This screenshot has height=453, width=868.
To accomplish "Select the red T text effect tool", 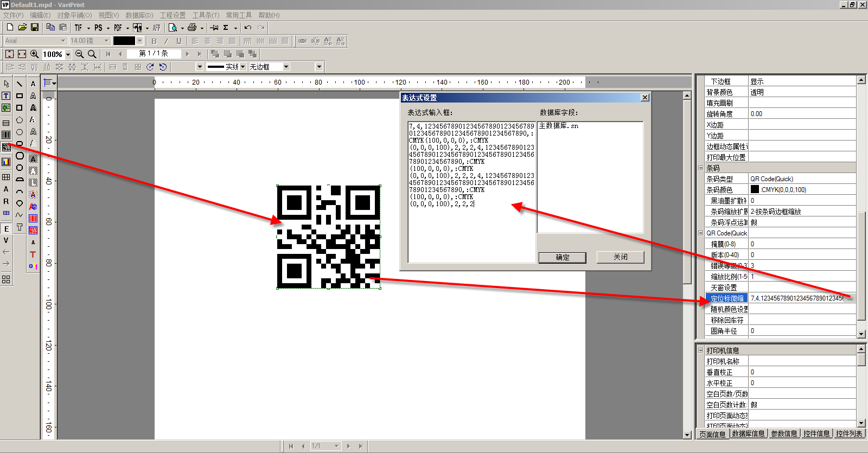I will point(33,254).
